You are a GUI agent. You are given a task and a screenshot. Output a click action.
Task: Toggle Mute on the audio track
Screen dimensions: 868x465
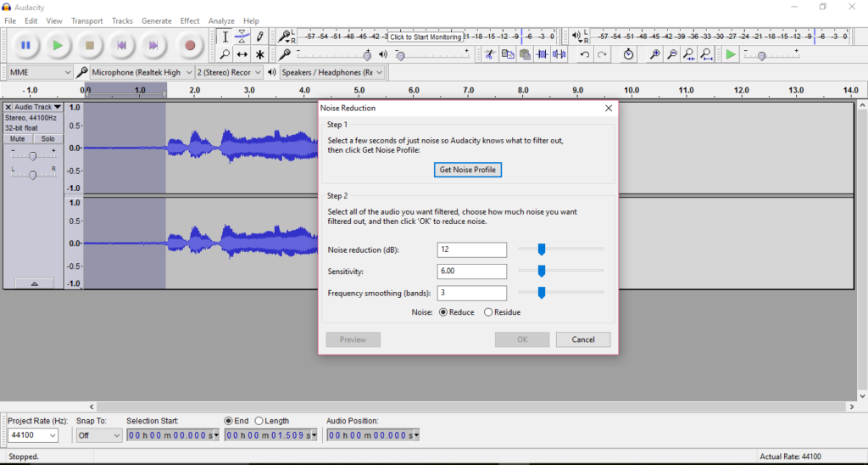point(18,139)
